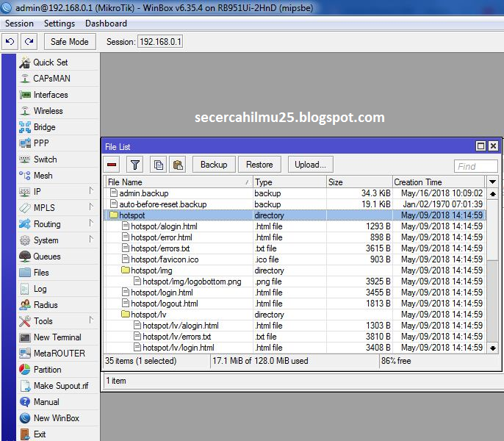Open Partition in sidebar
Screen dimensions: 504x441
coord(58,370)
